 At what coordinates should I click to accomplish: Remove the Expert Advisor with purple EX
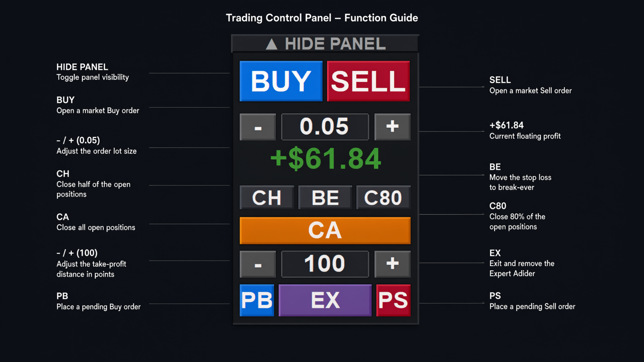click(x=325, y=300)
